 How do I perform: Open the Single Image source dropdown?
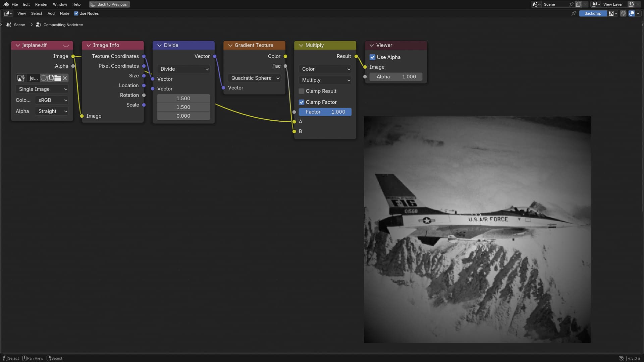(42, 89)
